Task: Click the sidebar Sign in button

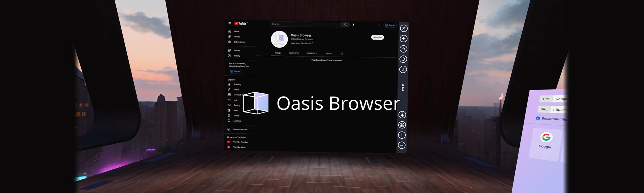Action: point(235,71)
